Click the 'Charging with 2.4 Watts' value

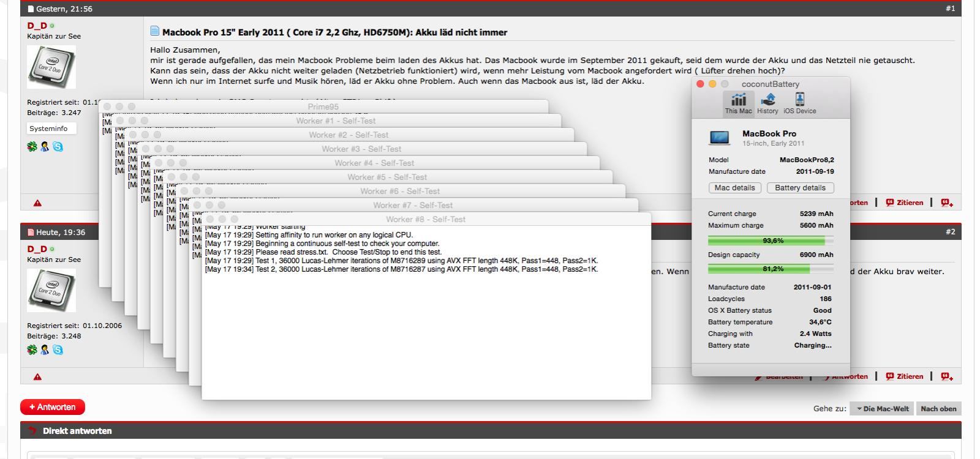point(815,334)
